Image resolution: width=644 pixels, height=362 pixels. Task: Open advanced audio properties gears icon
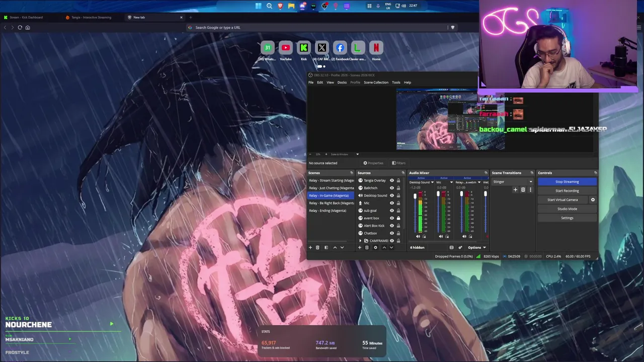pos(460,247)
